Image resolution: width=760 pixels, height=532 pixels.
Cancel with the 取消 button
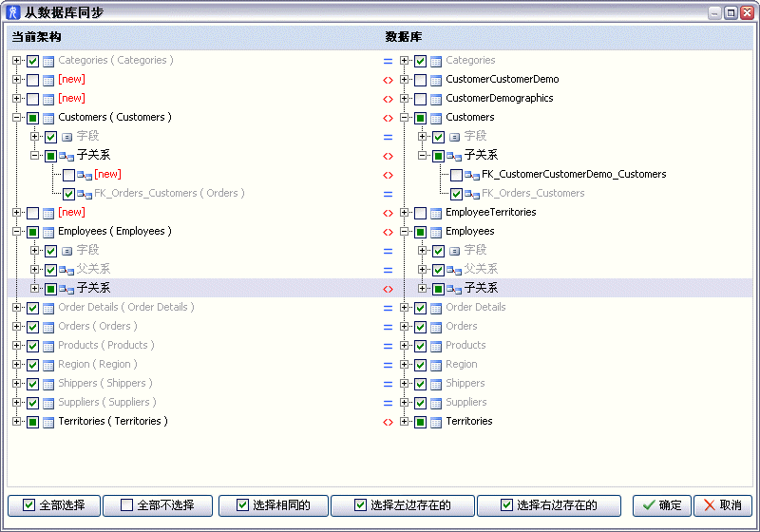coord(723,505)
